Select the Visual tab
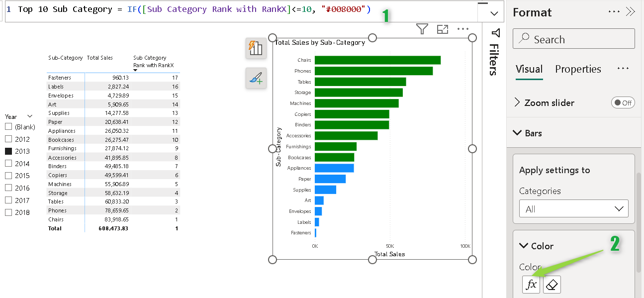Image resolution: width=644 pixels, height=298 pixels. click(x=529, y=69)
